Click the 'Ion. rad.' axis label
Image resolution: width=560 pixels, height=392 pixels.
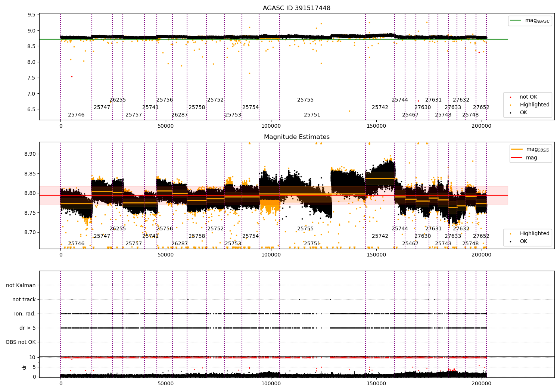(25, 314)
